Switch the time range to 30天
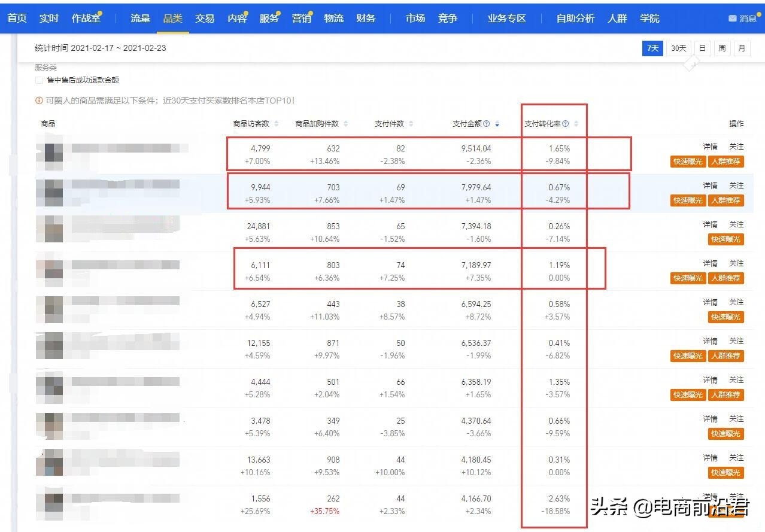Screen dimensions: 765x532 tap(678, 48)
